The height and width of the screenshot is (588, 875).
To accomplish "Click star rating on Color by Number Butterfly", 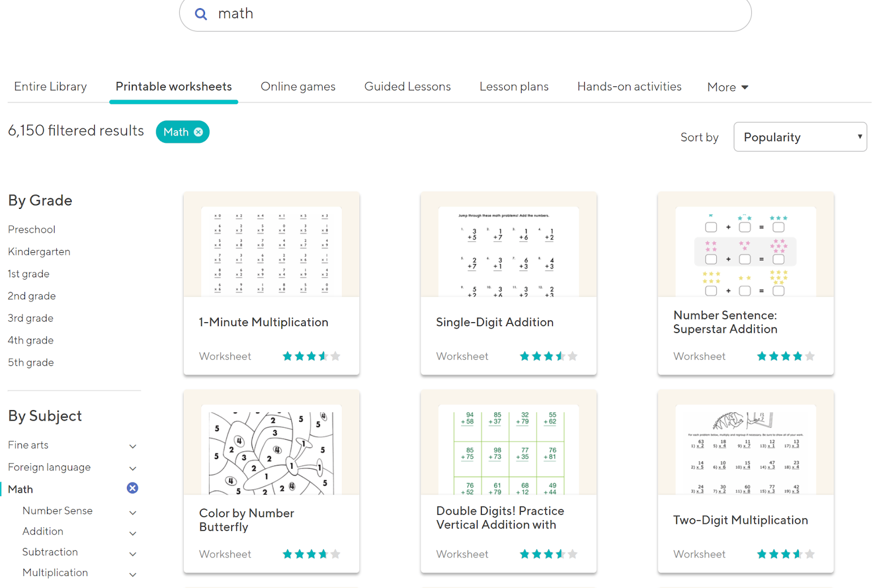I will (311, 554).
